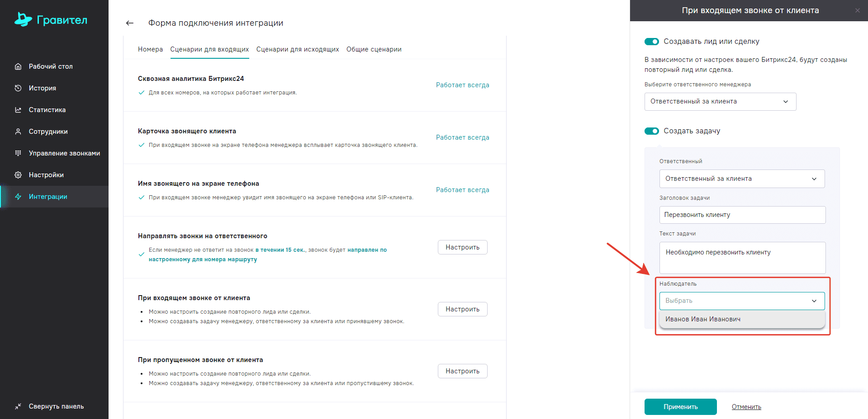This screenshot has width=868, height=419.
Task: Open the История clock icon
Action: coord(18,88)
